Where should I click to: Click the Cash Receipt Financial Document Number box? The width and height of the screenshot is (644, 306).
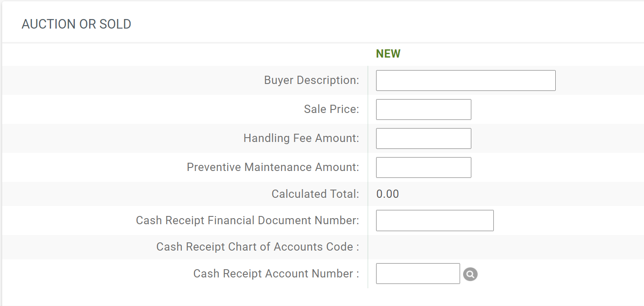[x=435, y=220]
